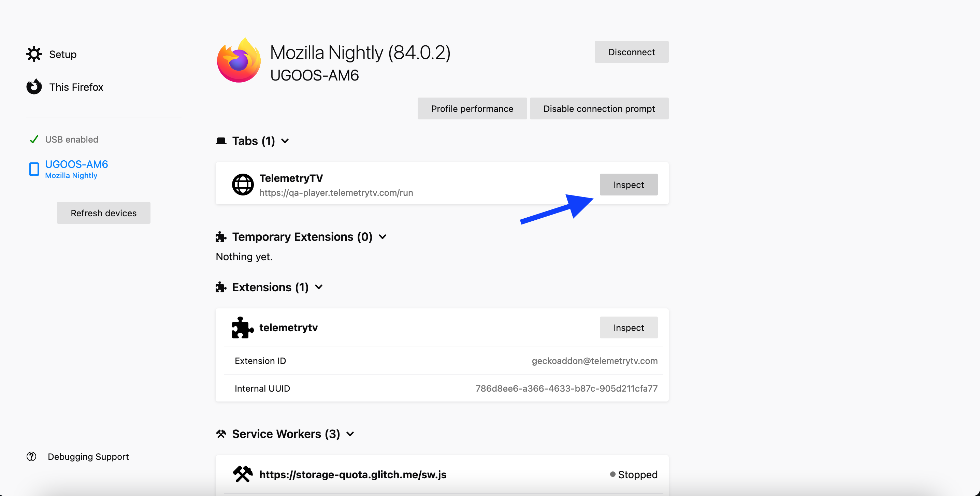Inspect the TelemetryTV tab
Screen dimensions: 980x496
click(x=628, y=185)
